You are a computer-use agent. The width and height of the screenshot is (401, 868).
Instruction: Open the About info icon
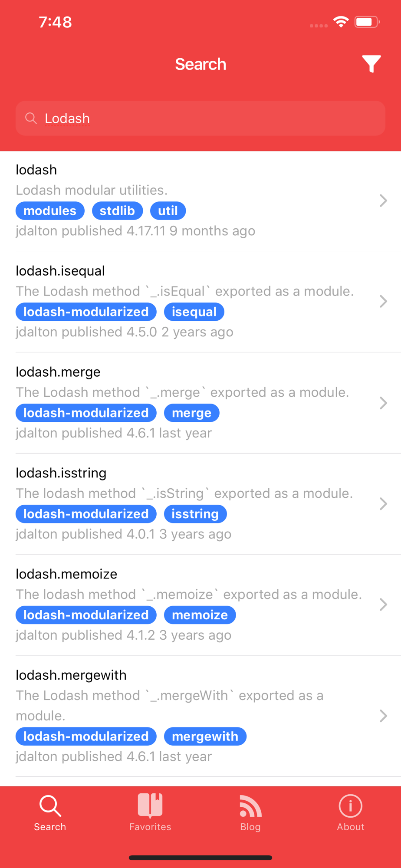(350, 806)
